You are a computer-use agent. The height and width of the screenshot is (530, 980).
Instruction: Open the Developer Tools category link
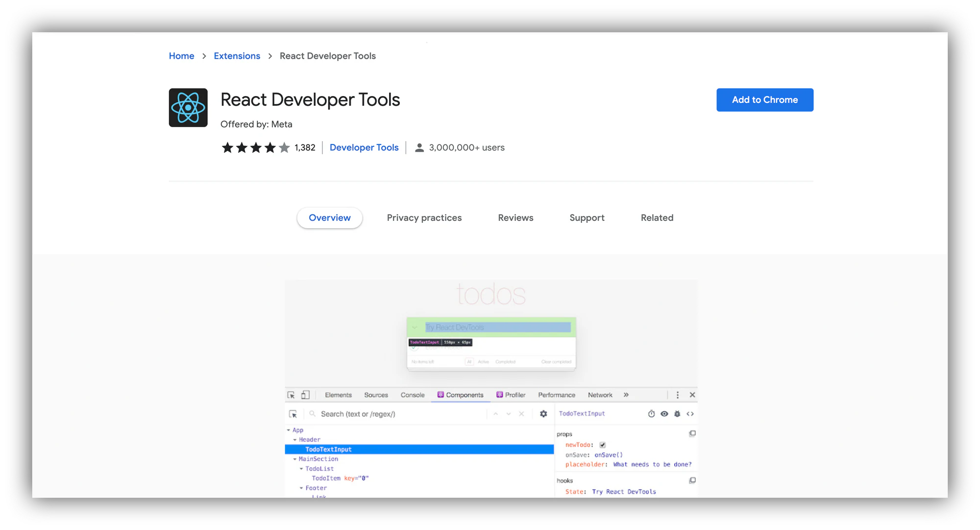click(x=364, y=147)
